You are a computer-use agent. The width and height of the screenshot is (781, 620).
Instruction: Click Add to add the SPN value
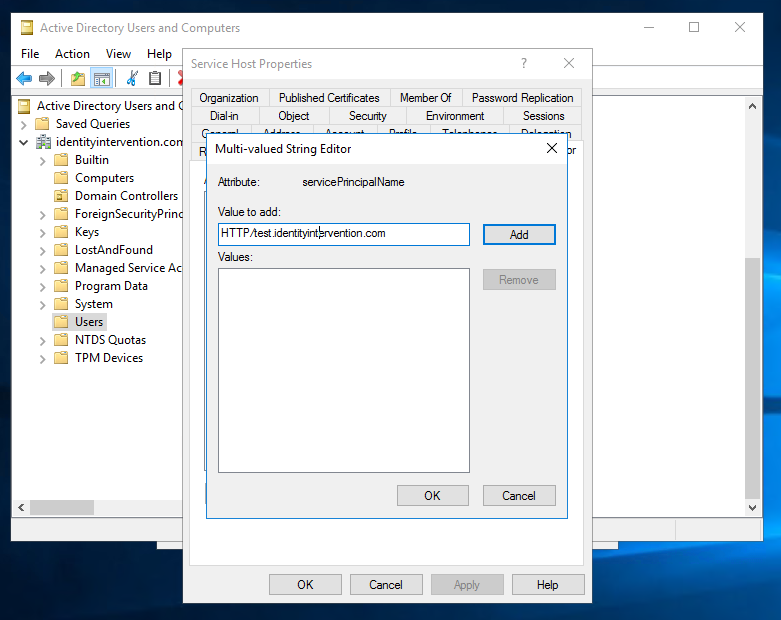[519, 235]
